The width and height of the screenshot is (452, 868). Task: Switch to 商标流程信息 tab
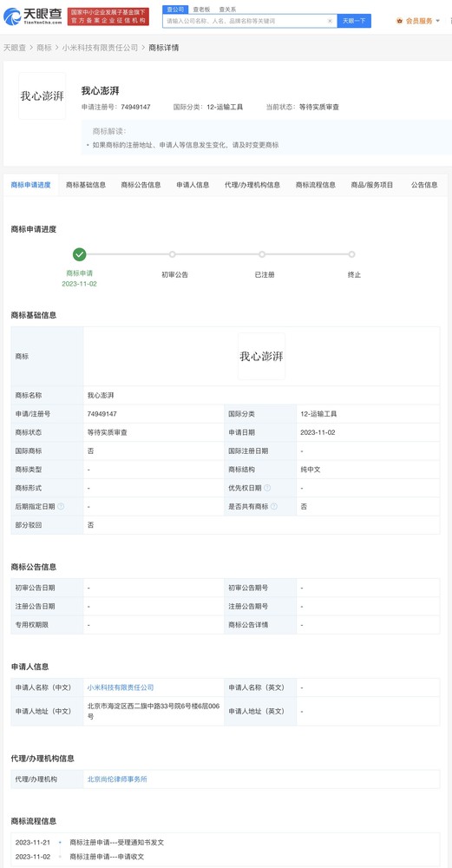pos(315,185)
